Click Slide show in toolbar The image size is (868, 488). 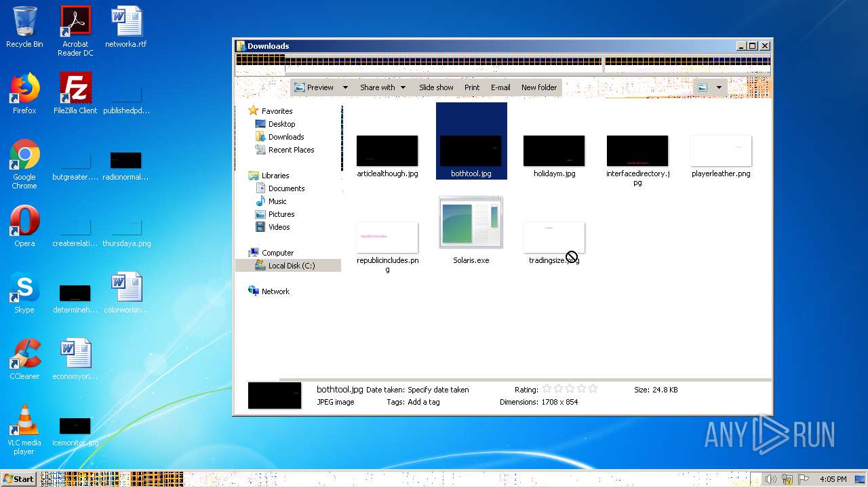(436, 87)
